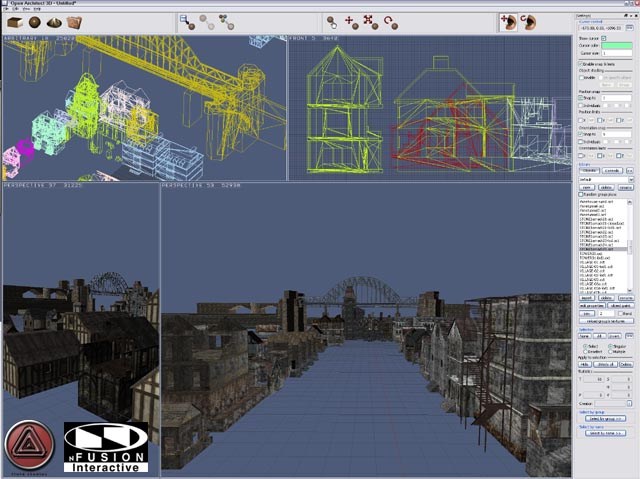The width and height of the screenshot is (640, 479).
Task: Click selection None button
Action: point(584,336)
